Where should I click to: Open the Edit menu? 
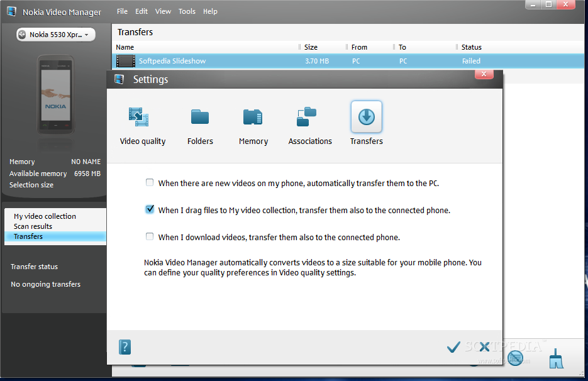tap(141, 11)
